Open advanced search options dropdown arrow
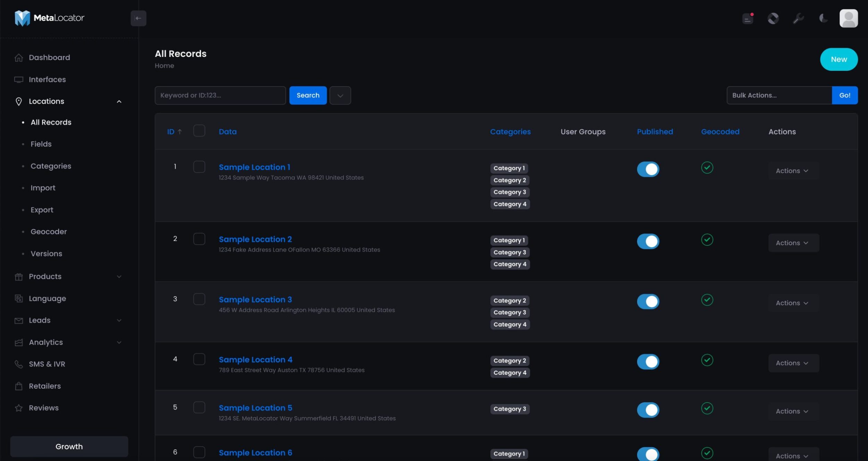868x461 pixels. (340, 95)
